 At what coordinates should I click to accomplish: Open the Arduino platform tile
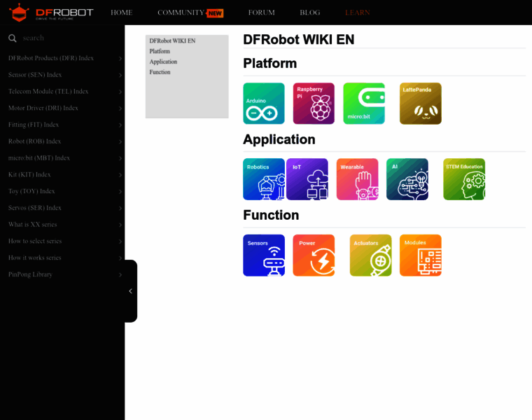tap(264, 104)
